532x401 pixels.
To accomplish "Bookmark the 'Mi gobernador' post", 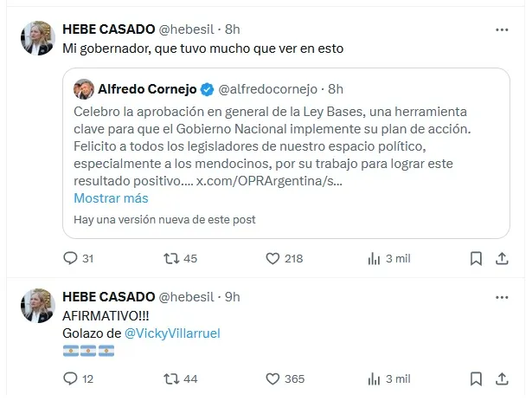I will click(475, 258).
